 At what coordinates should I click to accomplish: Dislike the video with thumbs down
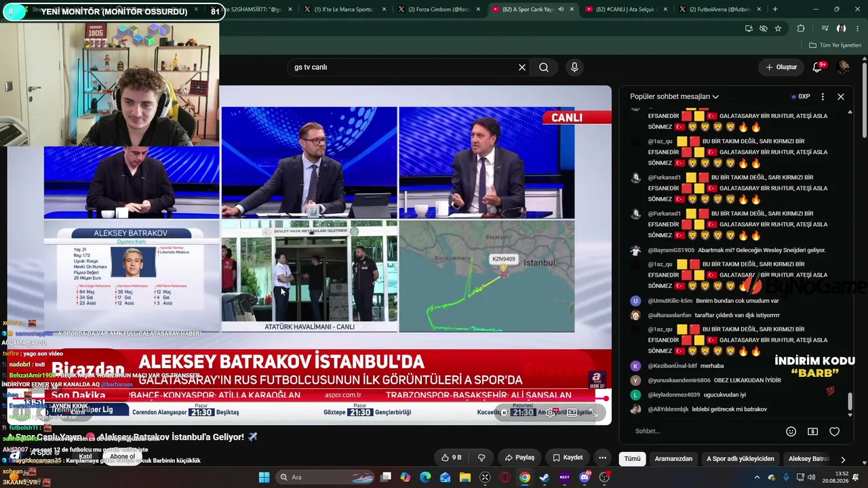click(x=481, y=457)
